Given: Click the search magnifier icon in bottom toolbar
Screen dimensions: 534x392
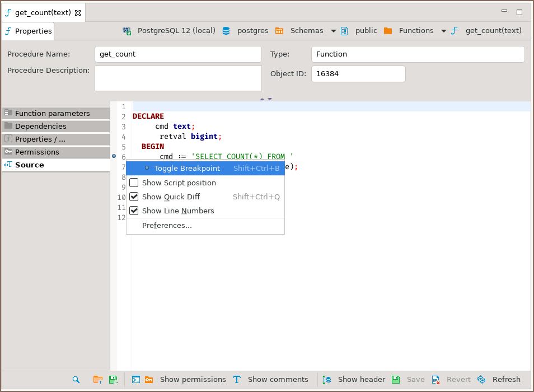Looking at the screenshot, I should point(76,380).
